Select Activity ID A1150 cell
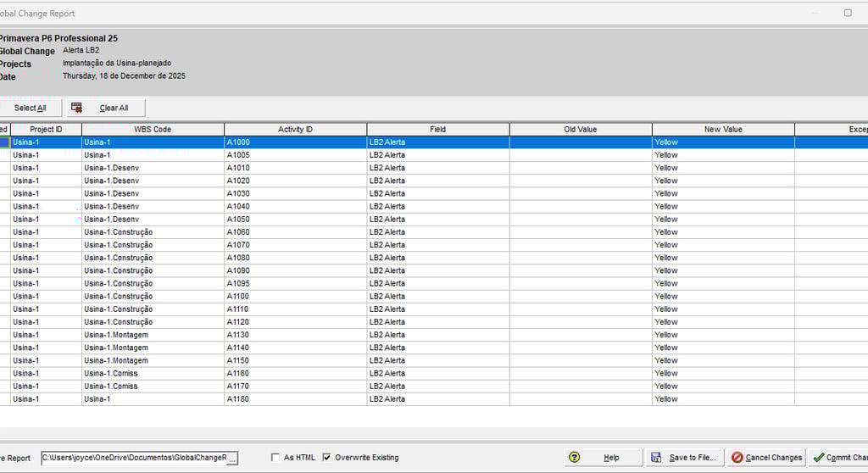The image size is (868, 473). 296,360
